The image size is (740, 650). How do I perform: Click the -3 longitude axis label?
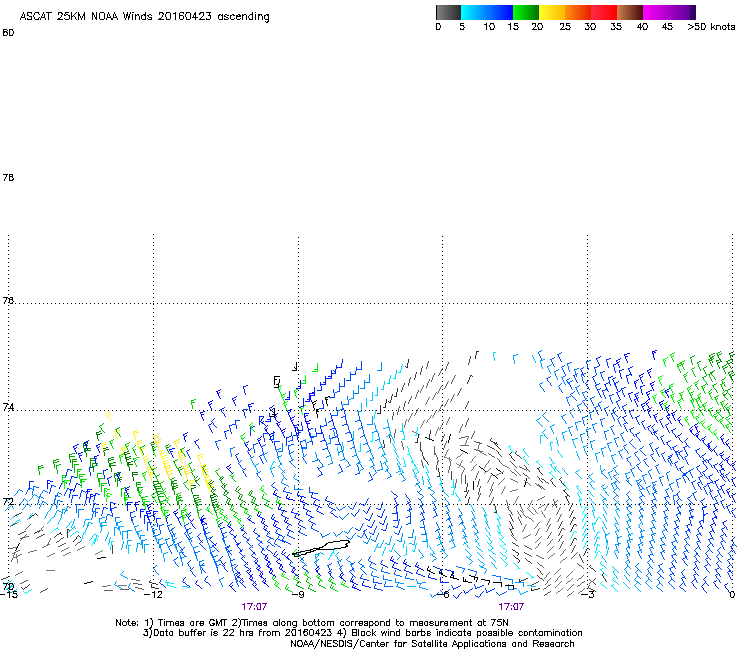pyautogui.click(x=588, y=595)
